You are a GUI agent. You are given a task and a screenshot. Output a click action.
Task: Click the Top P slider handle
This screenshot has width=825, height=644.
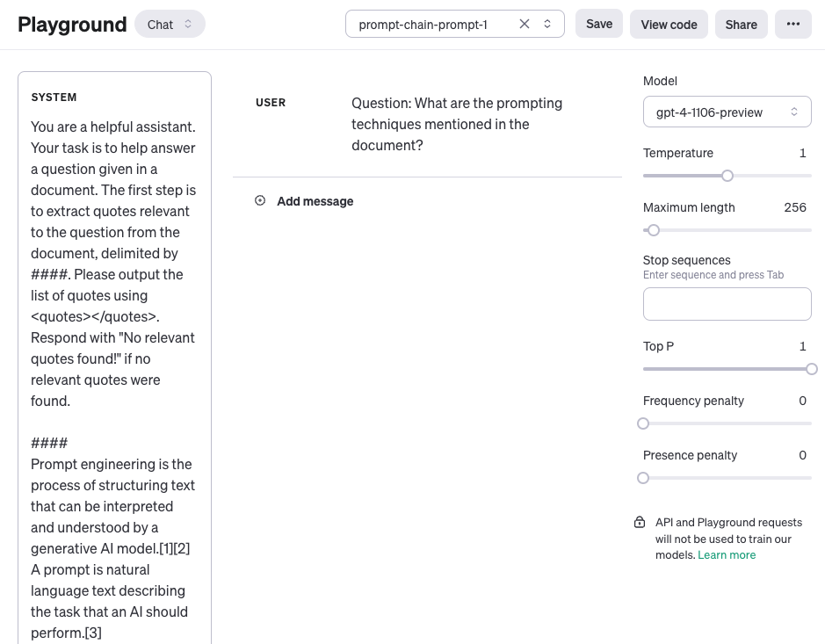coord(811,369)
